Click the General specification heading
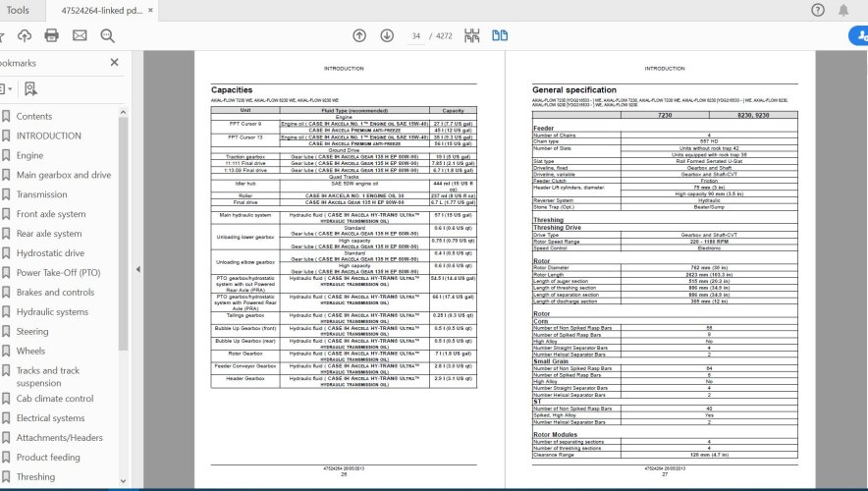The width and height of the screenshot is (868, 491). [574, 89]
